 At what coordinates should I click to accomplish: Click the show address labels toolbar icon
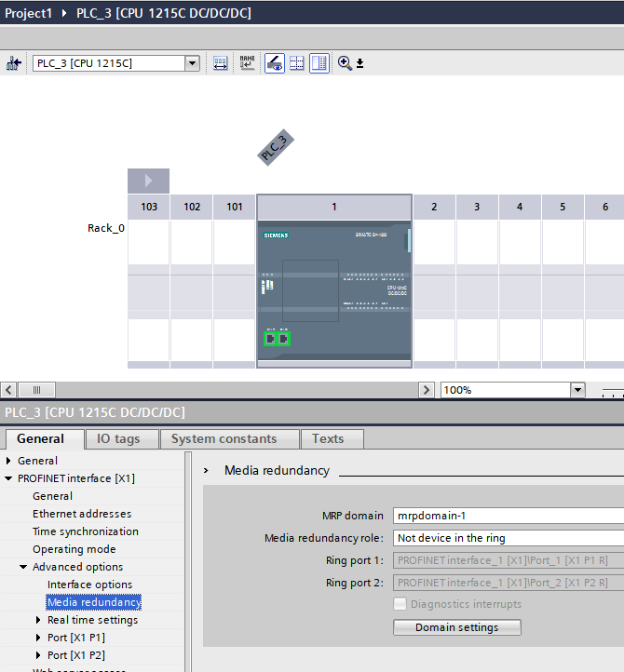[221, 63]
